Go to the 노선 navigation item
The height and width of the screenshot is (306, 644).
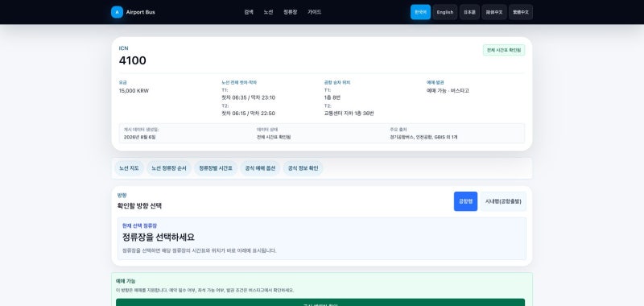click(x=268, y=12)
